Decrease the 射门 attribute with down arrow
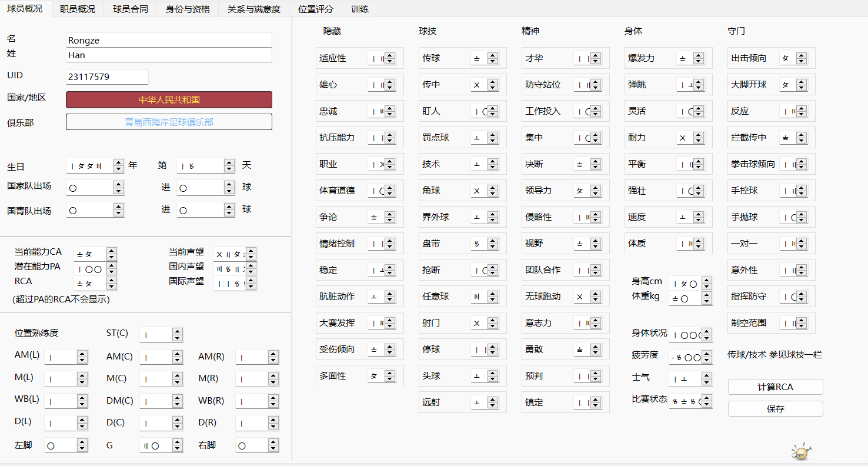Image resolution: width=868 pixels, height=466 pixels. click(x=493, y=326)
